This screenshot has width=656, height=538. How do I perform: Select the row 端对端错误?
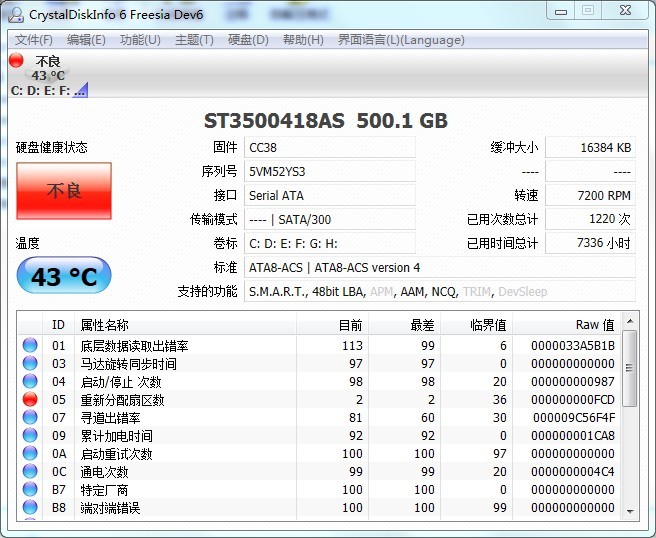tap(320, 507)
